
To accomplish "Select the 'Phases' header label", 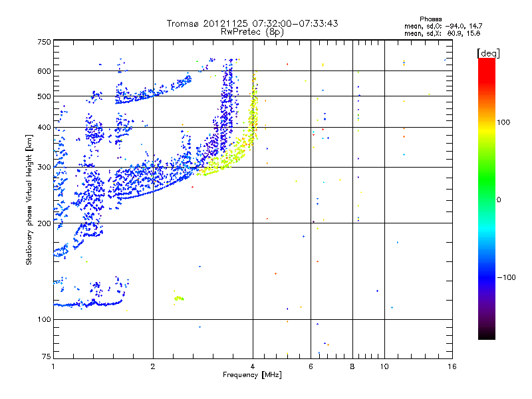I will 430,19.
